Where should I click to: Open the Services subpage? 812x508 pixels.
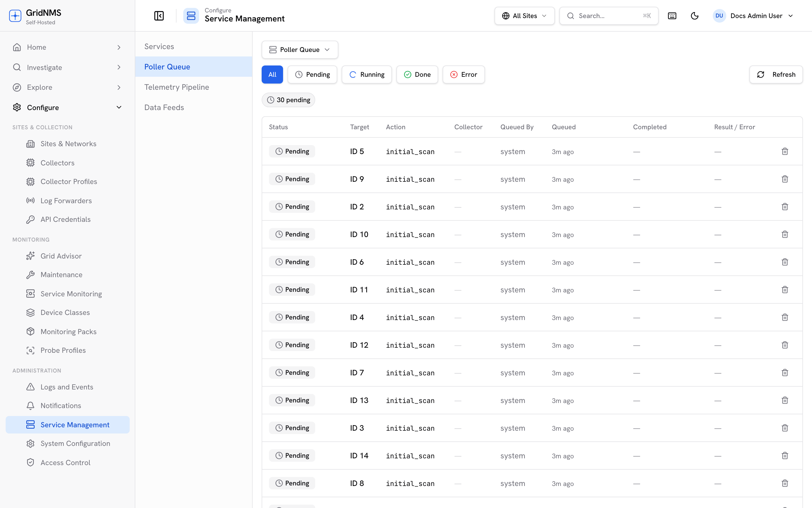(x=194, y=46)
